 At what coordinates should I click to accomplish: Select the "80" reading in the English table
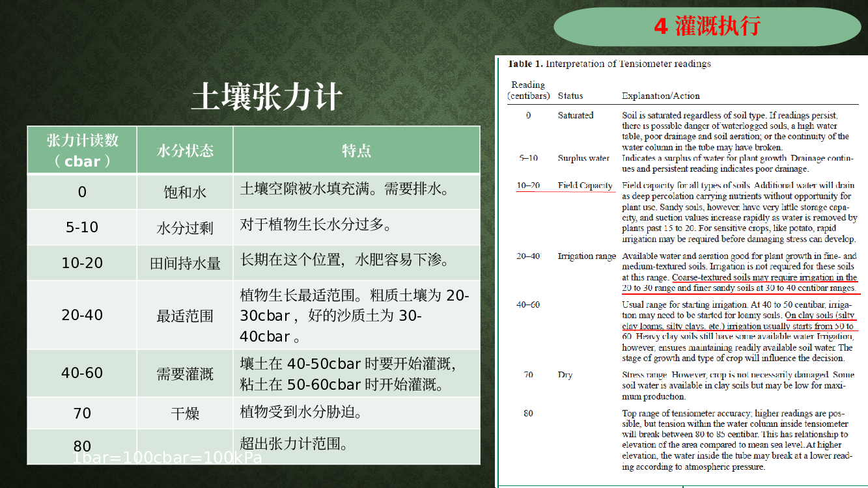tap(528, 413)
